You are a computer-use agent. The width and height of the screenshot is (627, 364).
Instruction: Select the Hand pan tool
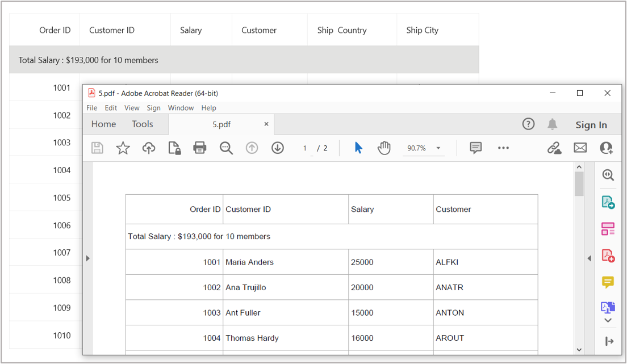pyautogui.click(x=384, y=148)
